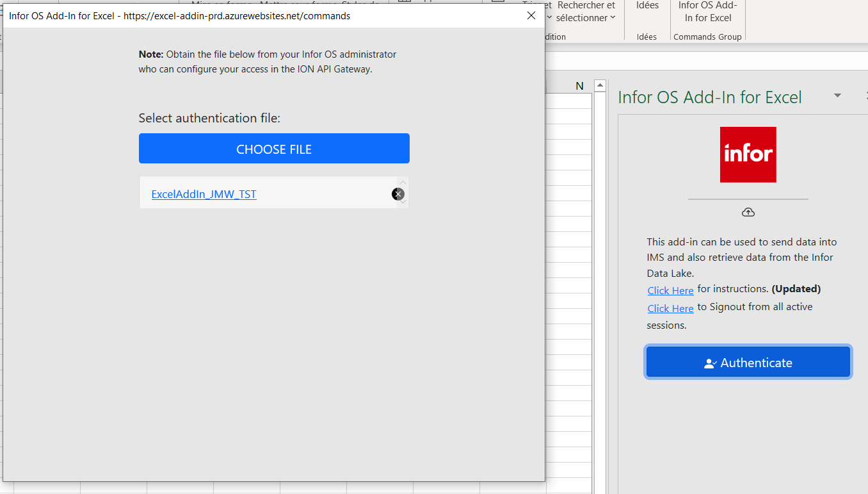Viewport: 868px width, 494px height.
Task: Click the cloud upload icon below logo
Action: click(748, 212)
